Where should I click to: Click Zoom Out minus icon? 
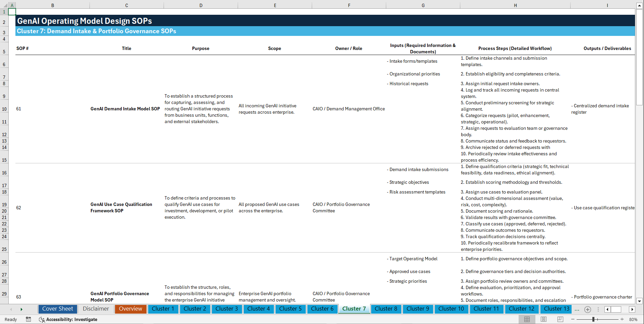572,319
